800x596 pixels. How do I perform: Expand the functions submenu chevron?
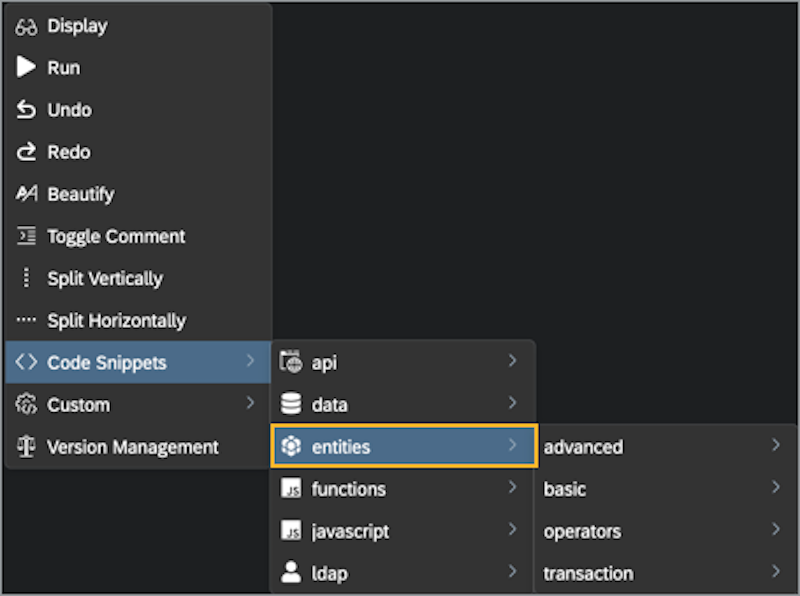(x=513, y=487)
